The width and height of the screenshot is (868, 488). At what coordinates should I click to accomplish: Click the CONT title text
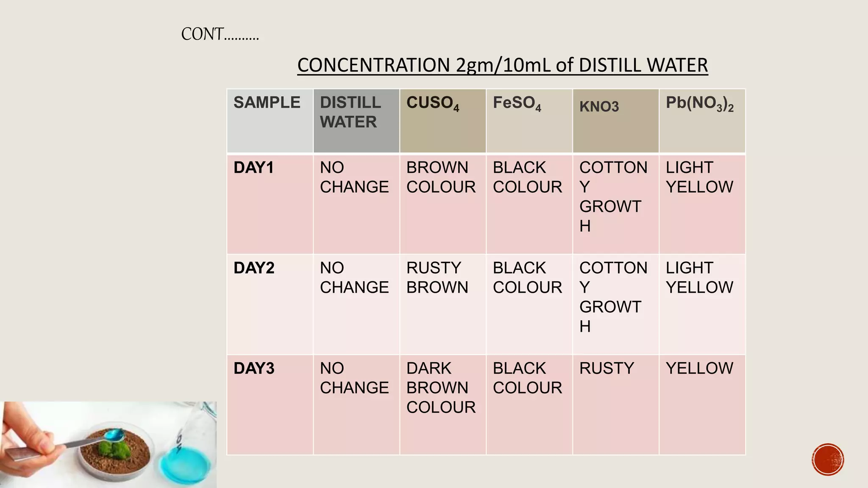[220, 34]
